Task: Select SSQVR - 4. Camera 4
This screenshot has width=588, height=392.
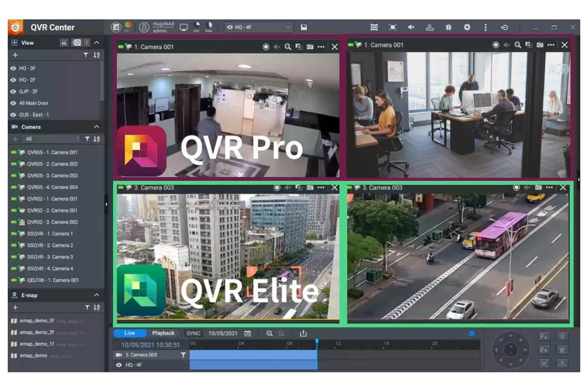Action: [50, 269]
